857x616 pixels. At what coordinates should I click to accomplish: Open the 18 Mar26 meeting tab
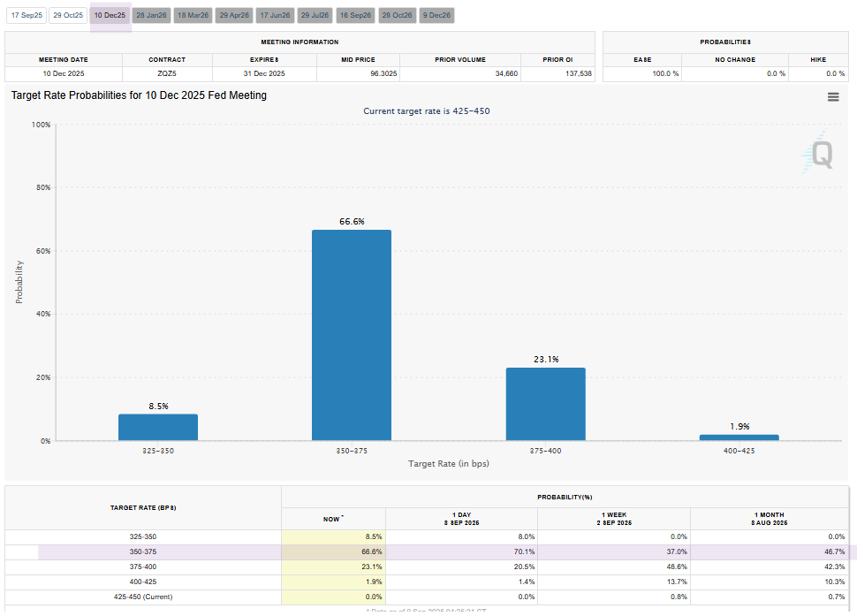[193, 15]
